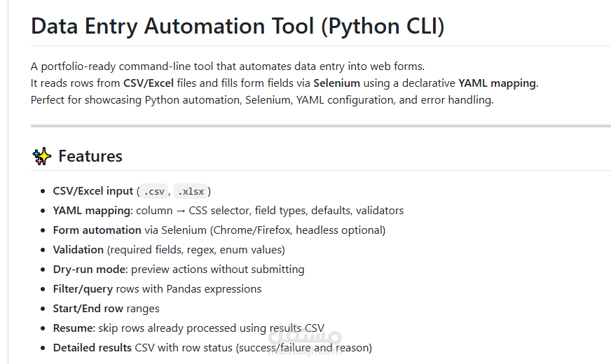Click the 'CSV/Excel input' bullet label
This screenshot has height=364, width=611.
point(92,191)
